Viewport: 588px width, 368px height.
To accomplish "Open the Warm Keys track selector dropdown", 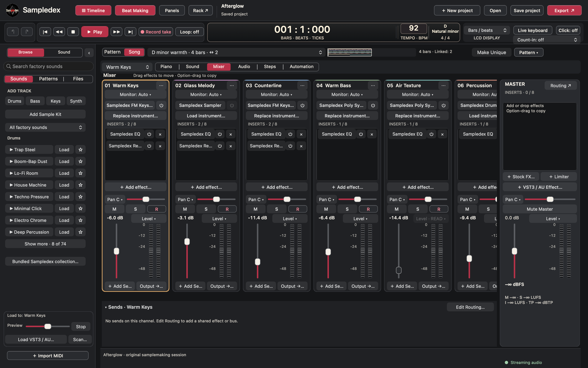I will (x=127, y=67).
